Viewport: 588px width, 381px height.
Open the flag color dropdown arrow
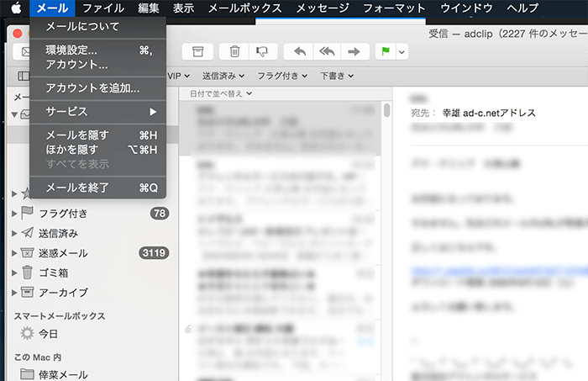[x=402, y=51]
